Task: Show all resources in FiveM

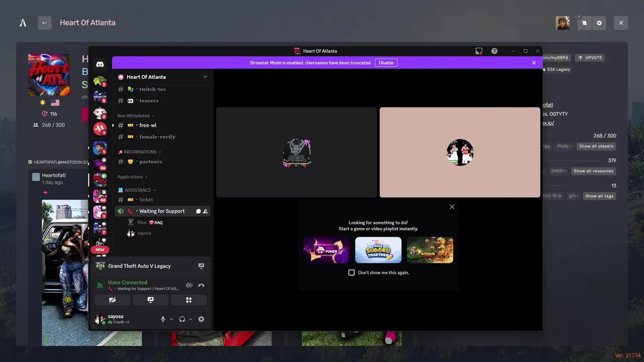Action: (x=594, y=171)
